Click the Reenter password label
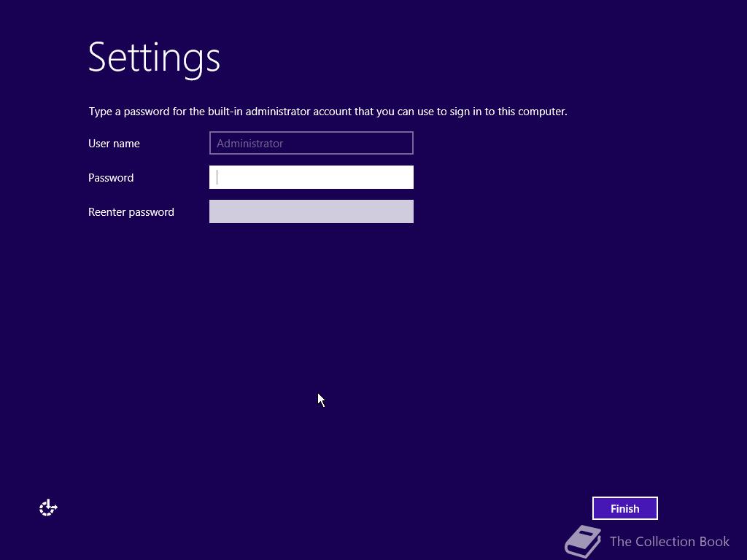The height and width of the screenshot is (560, 747). pos(131,211)
